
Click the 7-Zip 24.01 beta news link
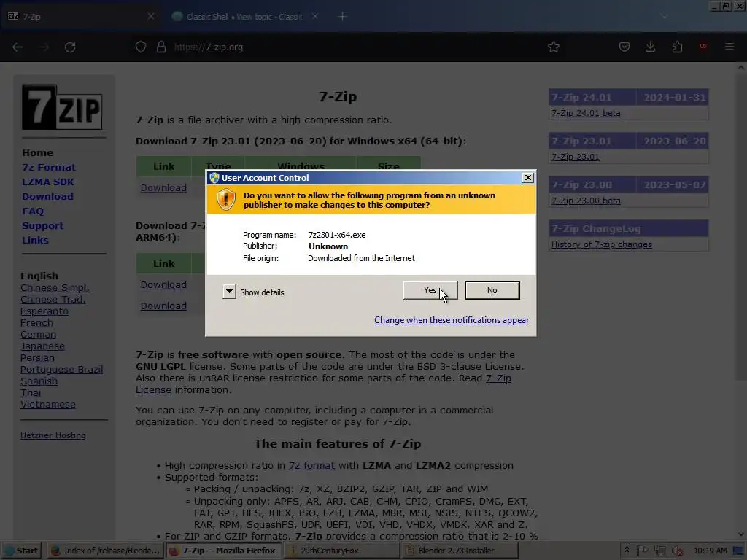[x=586, y=113]
